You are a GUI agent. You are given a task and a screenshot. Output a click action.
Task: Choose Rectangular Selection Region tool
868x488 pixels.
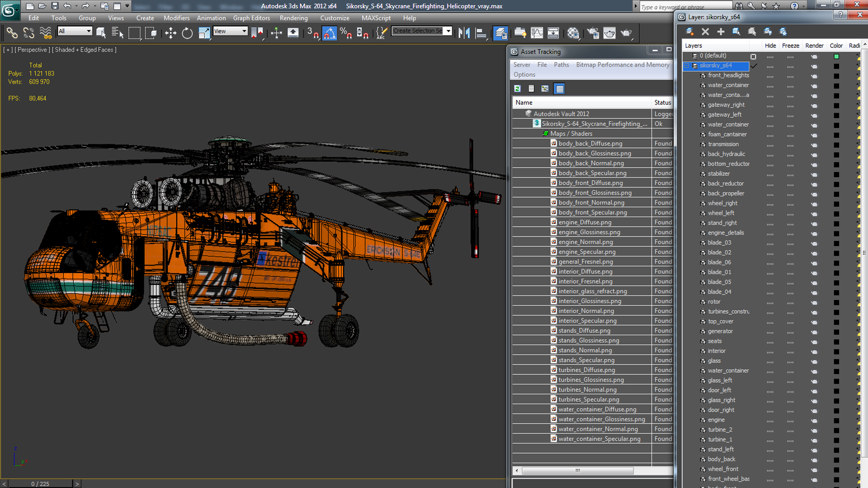[134, 33]
